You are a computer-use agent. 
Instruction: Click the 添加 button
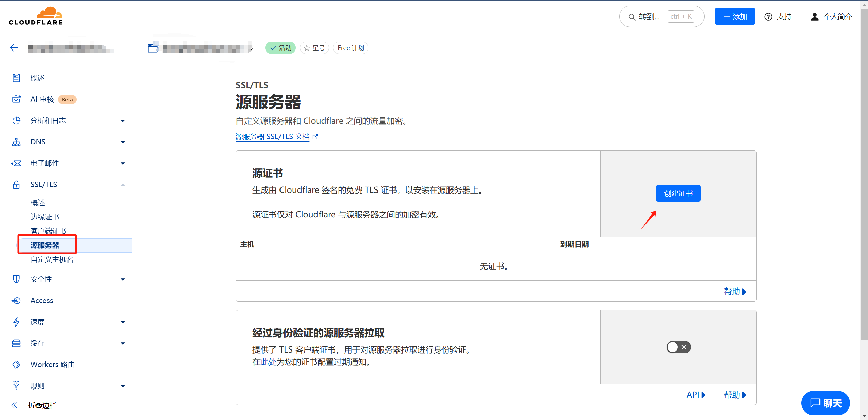735,16
